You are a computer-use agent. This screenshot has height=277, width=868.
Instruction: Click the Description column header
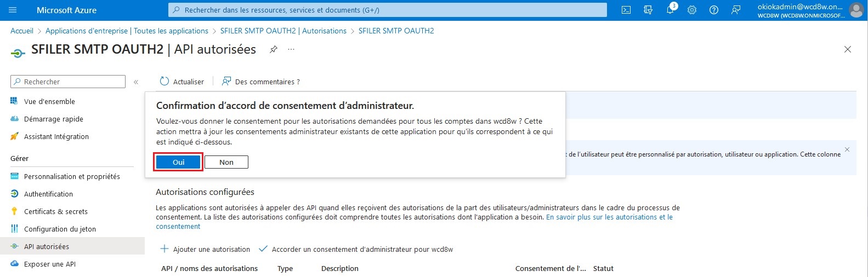[x=340, y=268]
